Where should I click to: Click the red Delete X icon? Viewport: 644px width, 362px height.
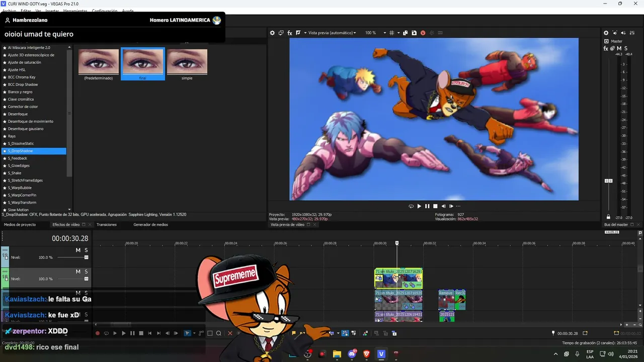coord(230,333)
